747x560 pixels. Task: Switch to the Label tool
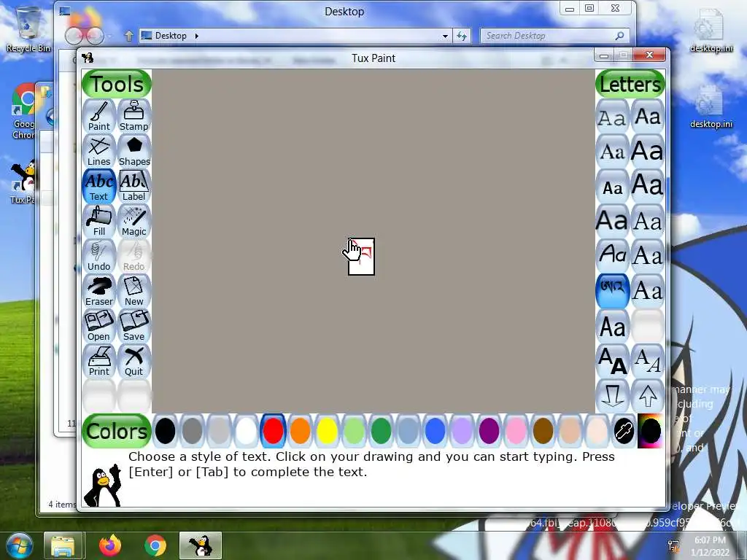[134, 186]
